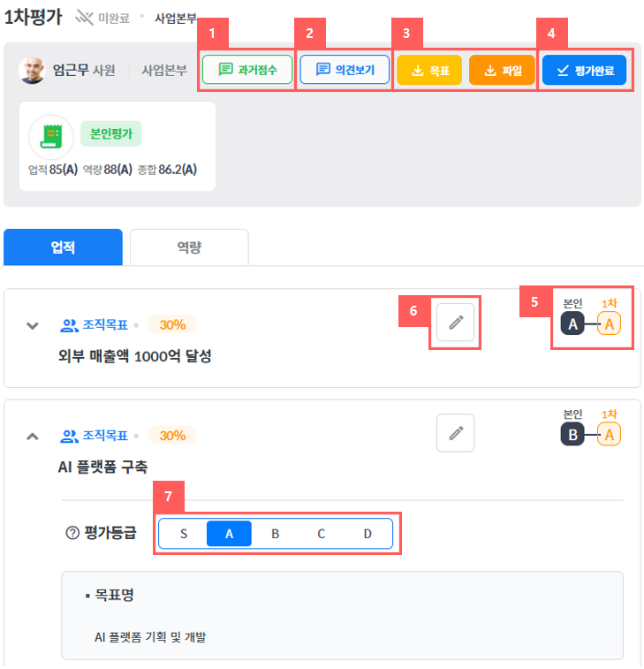This screenshot has height=669, width=644.
Task: Switch to the 역량 tab
Action: point(189,247)
